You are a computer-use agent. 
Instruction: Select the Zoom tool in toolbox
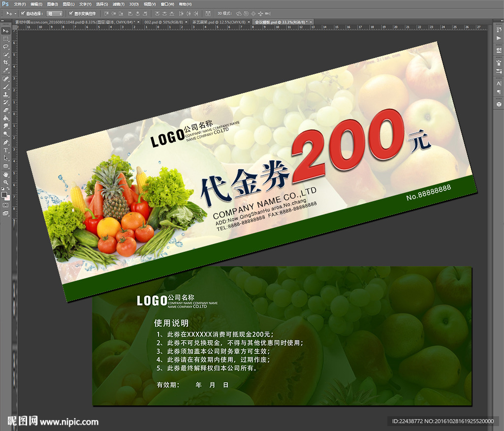5,182
